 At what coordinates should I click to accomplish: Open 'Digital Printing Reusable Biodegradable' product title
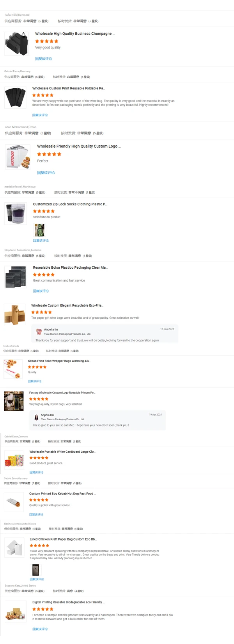click(x=69, y=602)
